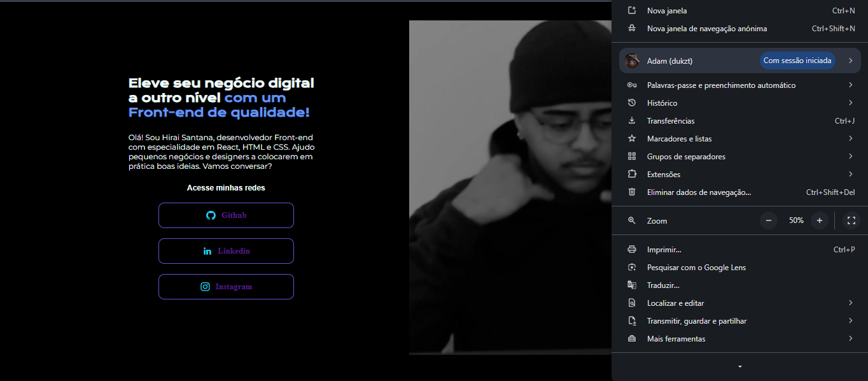This screenshot has height=381, width=868.
Task: Click the Transferências download icon
Action: tap(632, 120)
